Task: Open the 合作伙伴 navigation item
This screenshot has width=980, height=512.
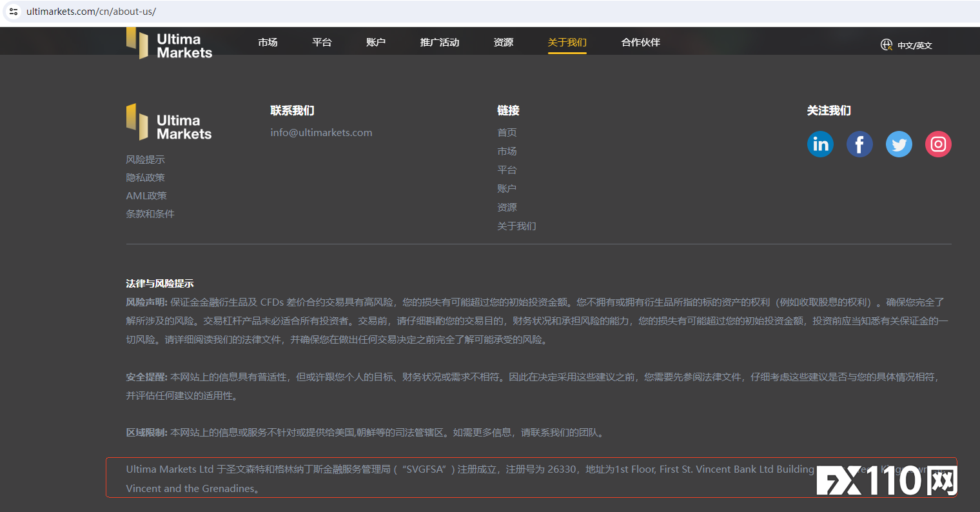Action: (641, 43)
